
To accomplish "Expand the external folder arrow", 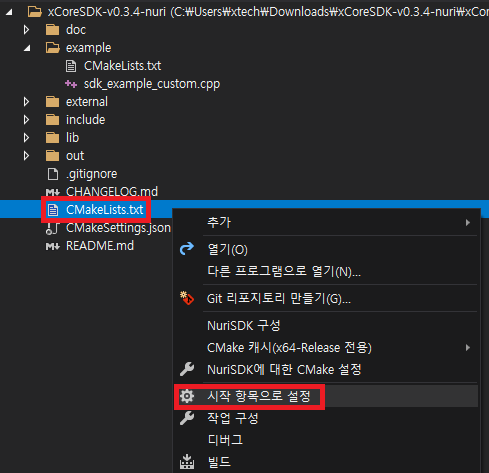I will [x=26, y=102].
